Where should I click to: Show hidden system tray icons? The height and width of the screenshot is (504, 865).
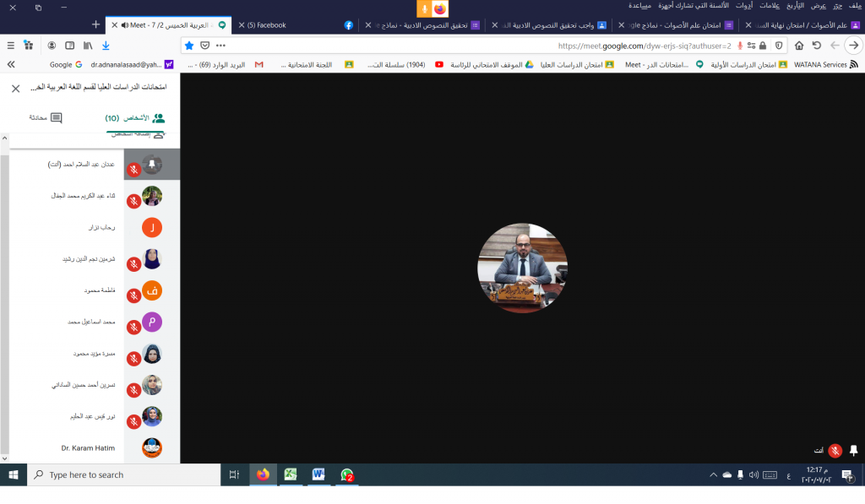point(713,475)
